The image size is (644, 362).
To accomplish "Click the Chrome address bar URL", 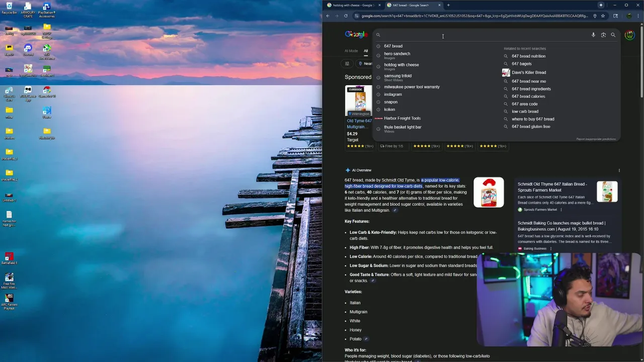I will [x=474, y=16].
